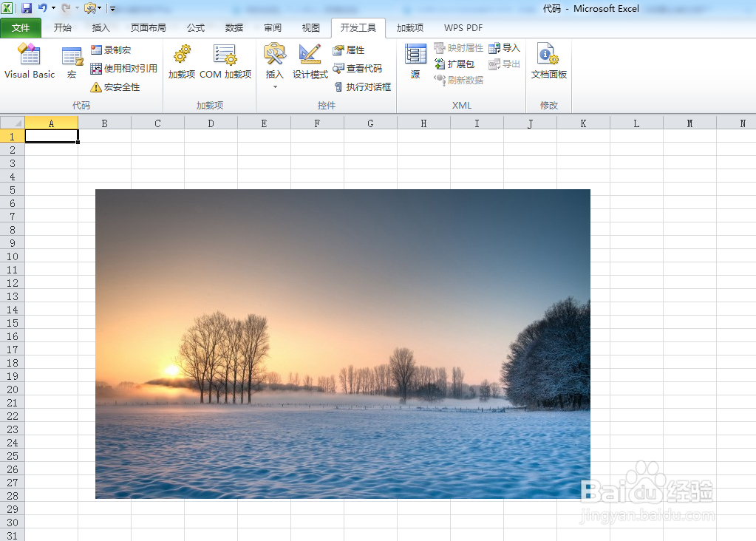
Task: Open Add-ins (加载项) gear icon
Action: [x=182, y=61]
